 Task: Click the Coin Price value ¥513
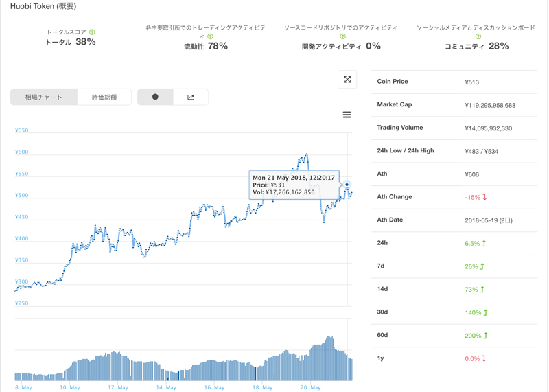(x=472, y=82)
